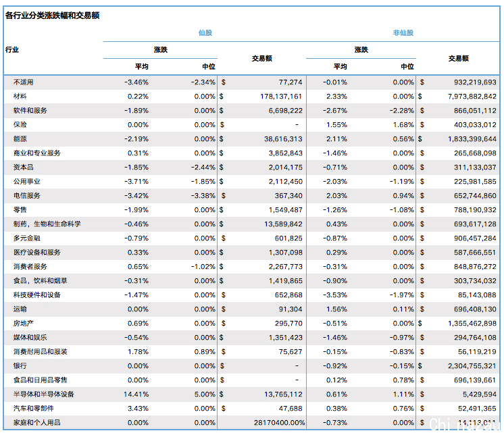Click the 非仙股 column group header
The image size is (504, 433).
(403, 33)
